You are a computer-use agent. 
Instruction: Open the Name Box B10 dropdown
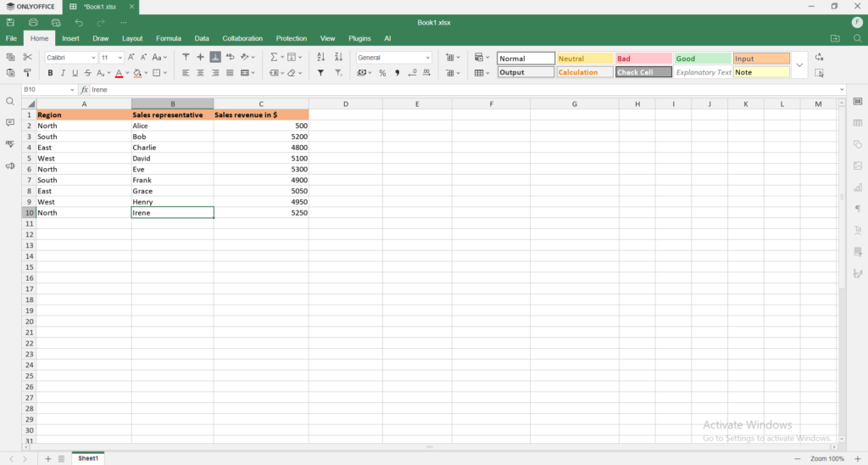pyautogui.click(x=72, y=90)
